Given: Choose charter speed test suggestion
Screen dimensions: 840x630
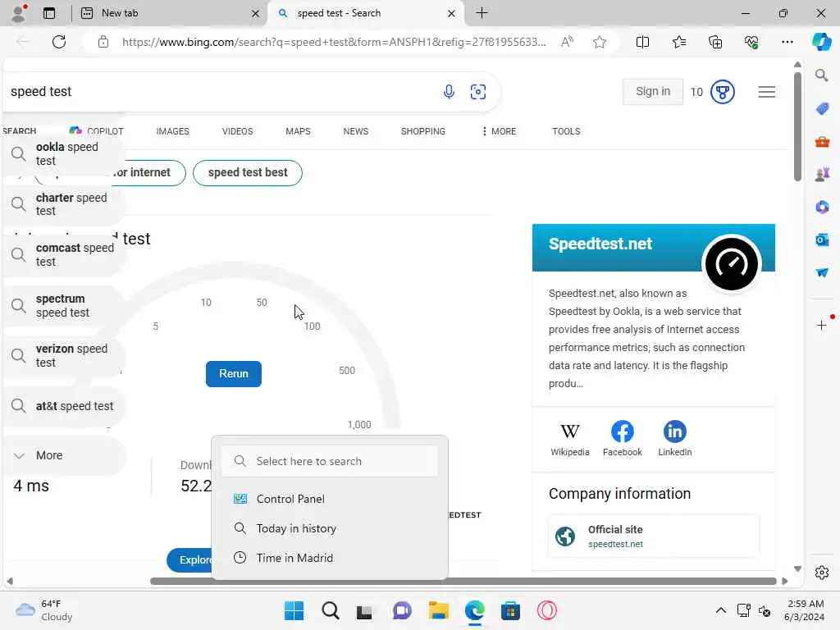Looking at the screenshot, I should [x=65, y=204].
